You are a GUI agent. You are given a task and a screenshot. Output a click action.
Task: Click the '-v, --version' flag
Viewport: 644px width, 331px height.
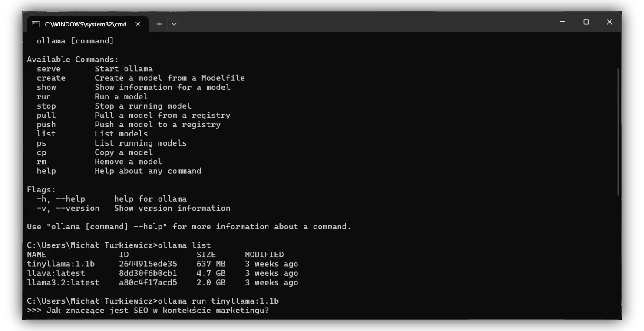coord(68,208)
